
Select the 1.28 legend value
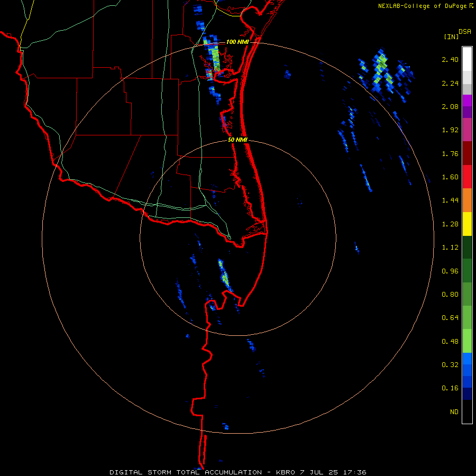pyautogui.click(x=450, y=224)
